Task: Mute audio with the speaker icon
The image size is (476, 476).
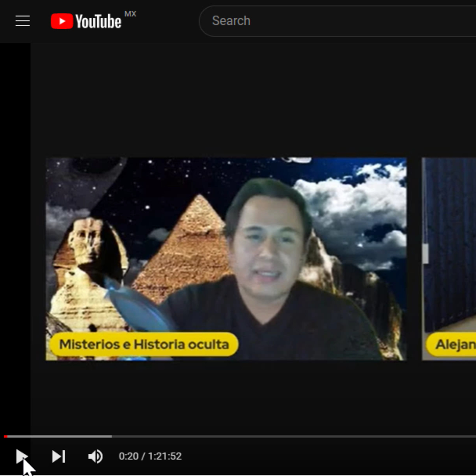Action: coord(95,456)
